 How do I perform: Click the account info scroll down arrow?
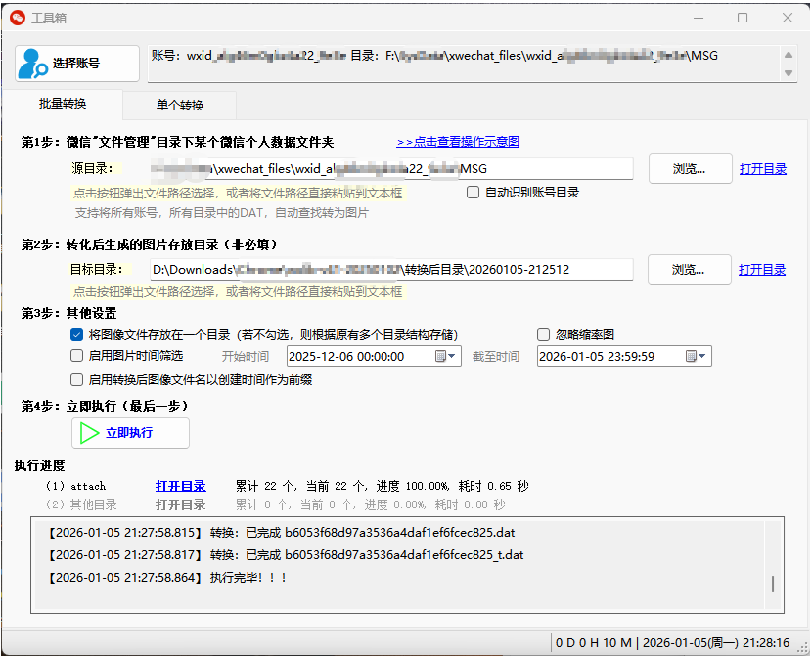789,73
